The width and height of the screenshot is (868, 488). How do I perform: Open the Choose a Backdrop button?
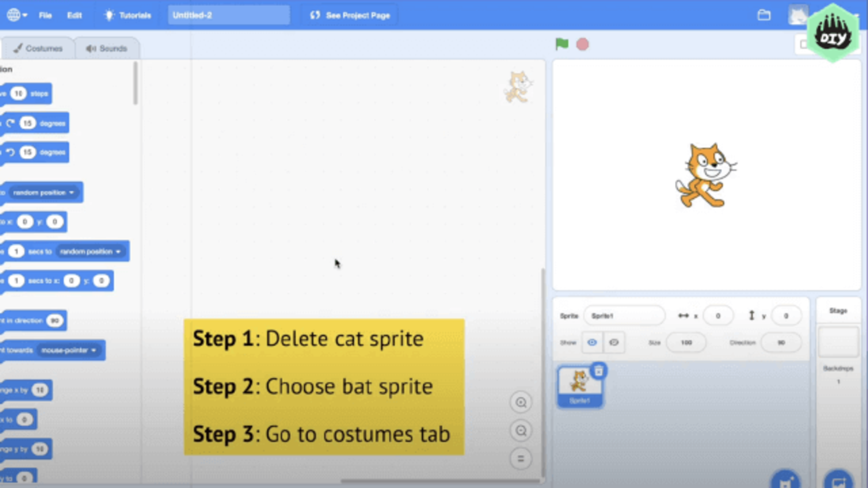(x=838, y=482)
